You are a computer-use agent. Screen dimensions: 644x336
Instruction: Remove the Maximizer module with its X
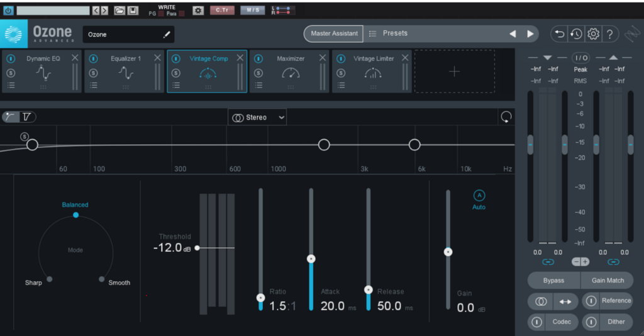click(323, 58)
